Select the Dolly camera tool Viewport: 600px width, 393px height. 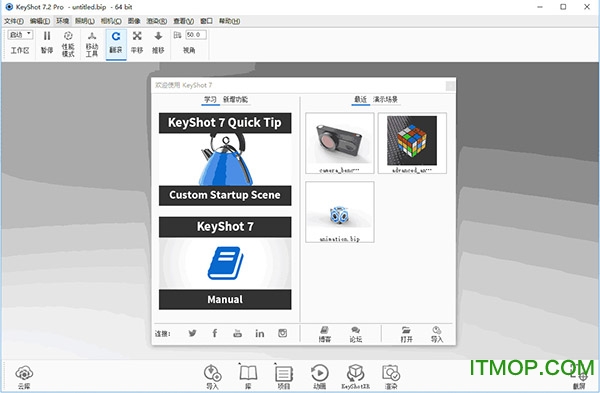coord(158,43)
